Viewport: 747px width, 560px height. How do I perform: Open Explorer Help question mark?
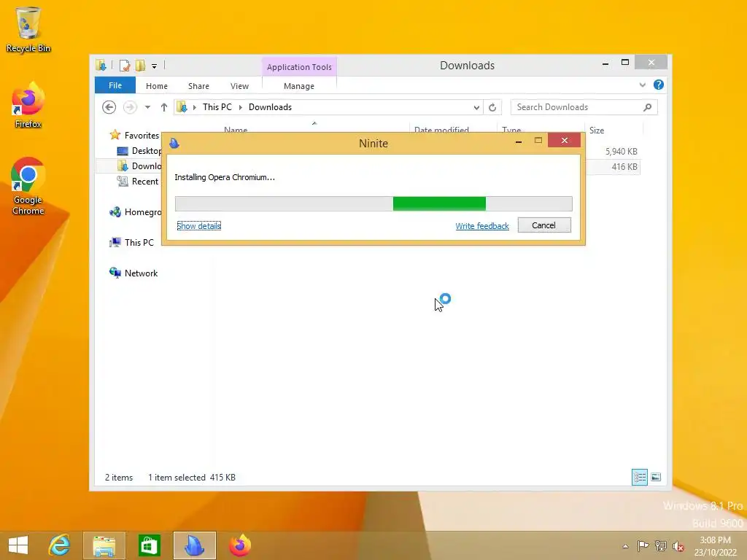click(659, 85)
